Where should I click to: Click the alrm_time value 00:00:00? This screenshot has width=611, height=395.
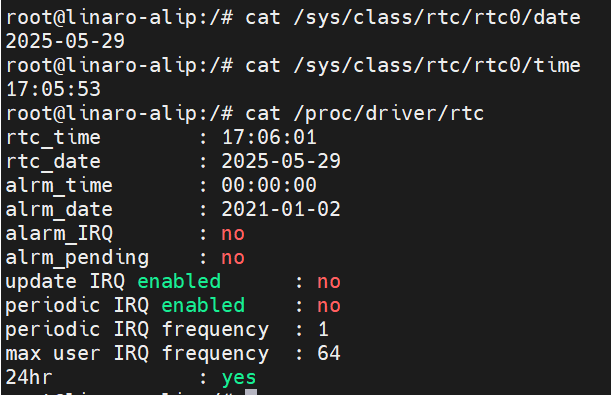click(269, 185)
